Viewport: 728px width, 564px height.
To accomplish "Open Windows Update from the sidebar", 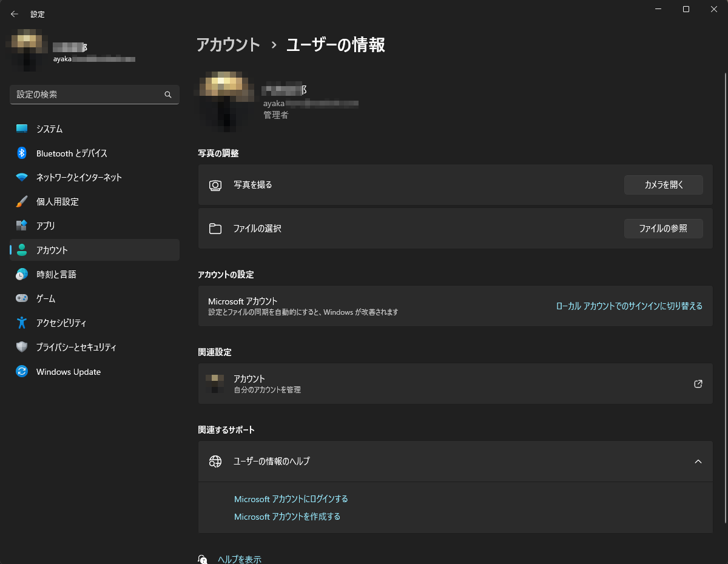I will (x=67, y=371).
